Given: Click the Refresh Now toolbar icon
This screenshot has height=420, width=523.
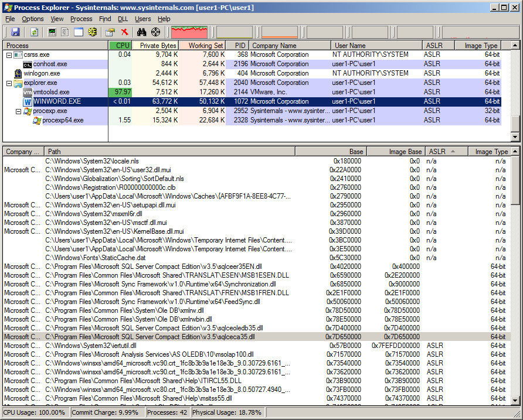Looking at the screenshot, I should pos(34,32).
